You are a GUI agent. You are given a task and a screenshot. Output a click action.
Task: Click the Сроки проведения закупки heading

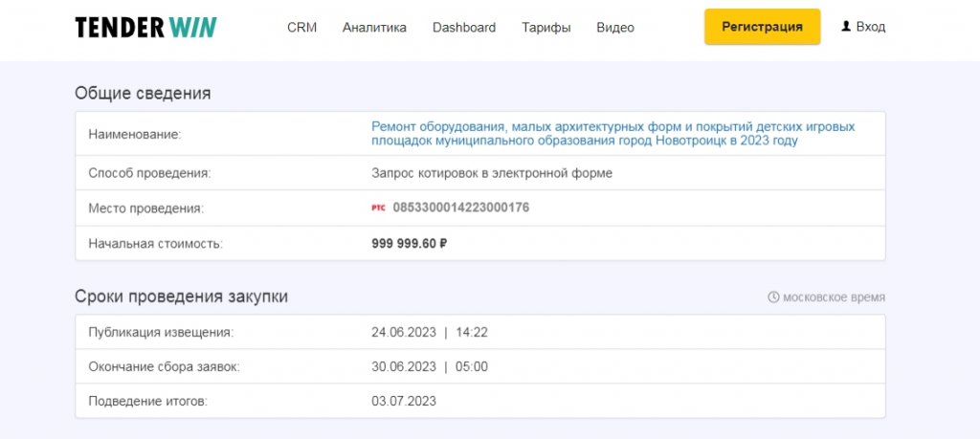(x=181, y=296)
